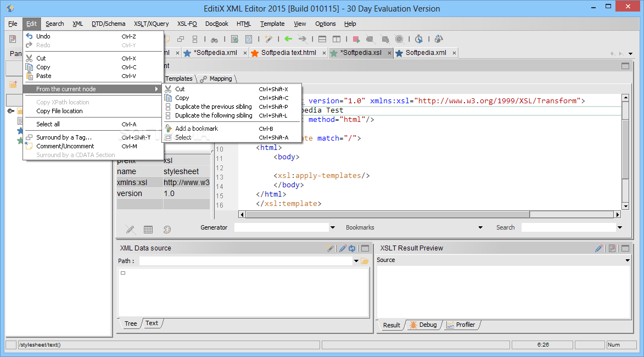Click the red square run icon
The image size is (644, 357).
click(x=356, y=40)
